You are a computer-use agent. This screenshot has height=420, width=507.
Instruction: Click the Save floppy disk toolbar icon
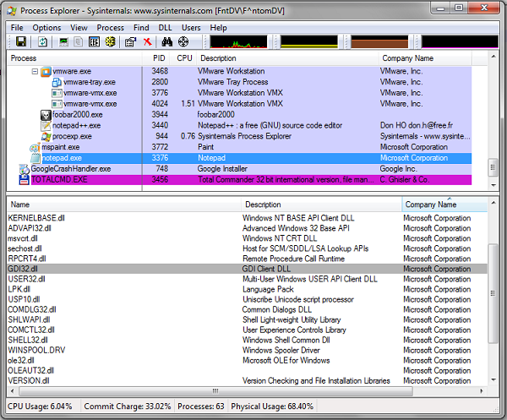pyautogui.click(x=21, y=41)
